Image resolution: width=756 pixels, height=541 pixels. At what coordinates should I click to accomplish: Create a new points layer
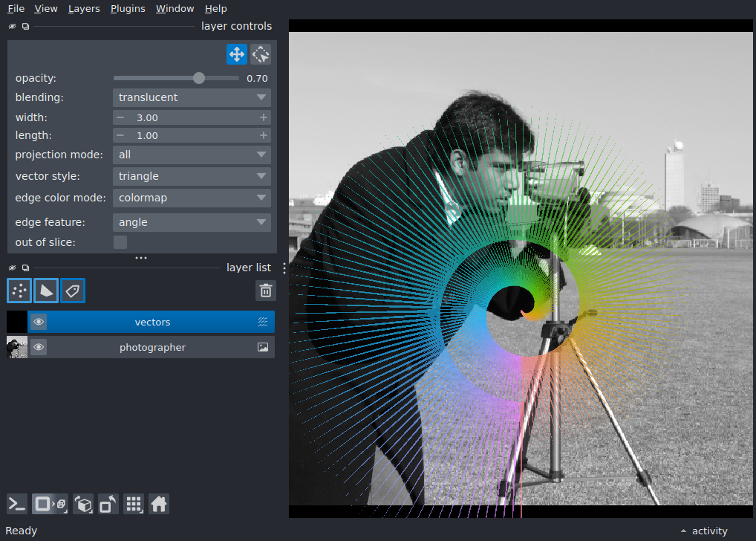point(19,291)
